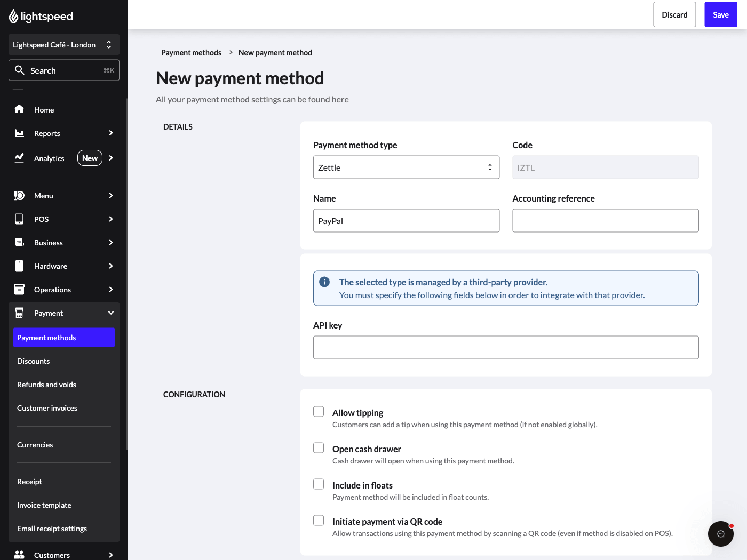Enable Allow tipping checkbox
747x560 pixels.
pos(319,412)
